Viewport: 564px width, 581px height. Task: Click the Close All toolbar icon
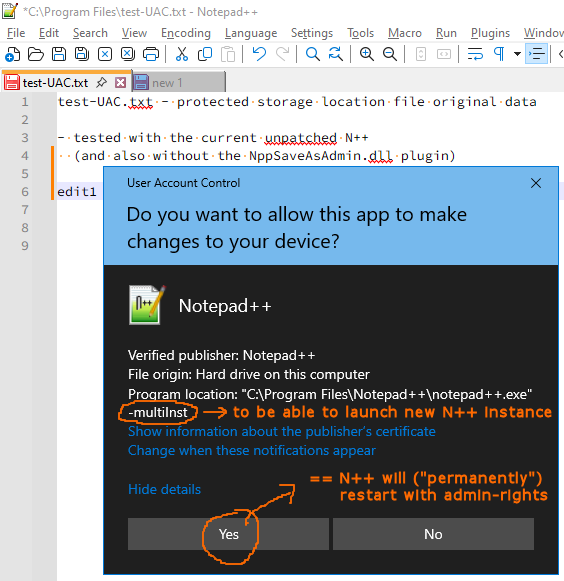(x=128, y=54)
